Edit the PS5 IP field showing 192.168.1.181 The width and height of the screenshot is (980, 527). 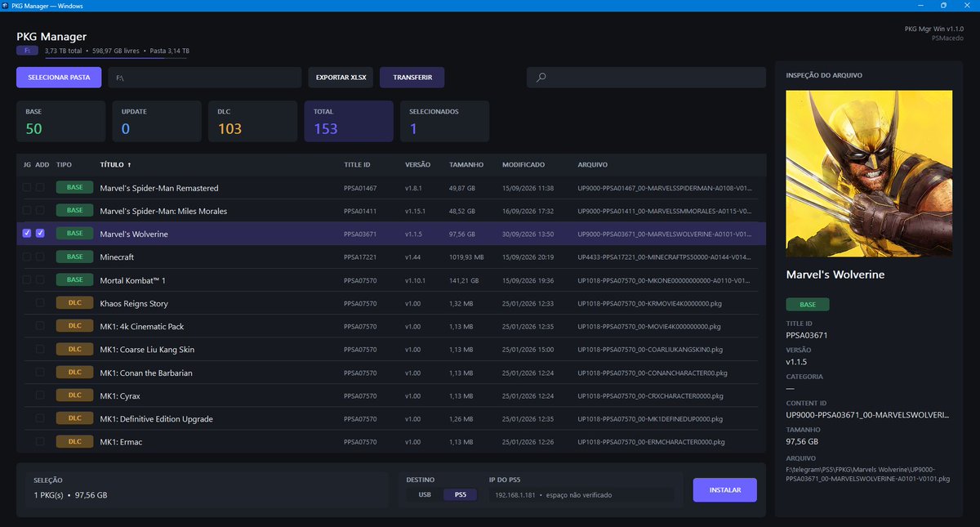(x=582, y=494)
